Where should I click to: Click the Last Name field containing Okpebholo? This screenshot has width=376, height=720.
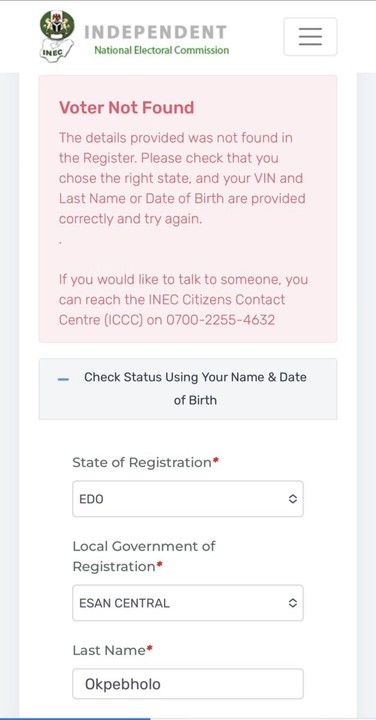pos(188,684)
